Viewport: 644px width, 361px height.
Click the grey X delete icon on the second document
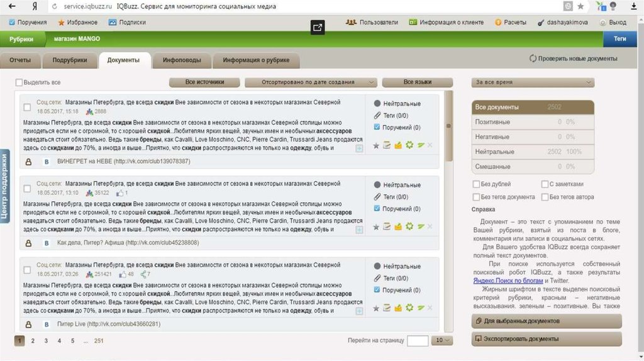[x=430, y=227]
